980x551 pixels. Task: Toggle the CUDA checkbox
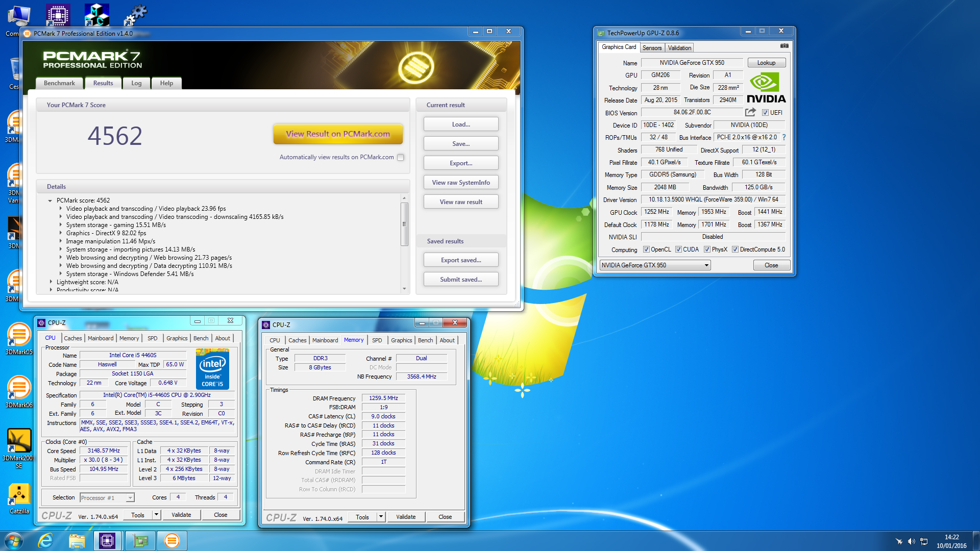point(678,249)
